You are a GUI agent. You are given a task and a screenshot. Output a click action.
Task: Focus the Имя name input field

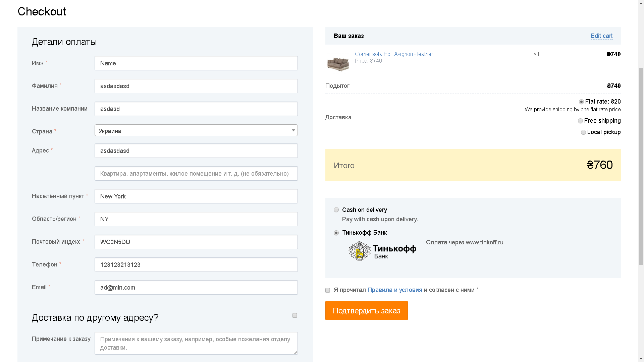coord(196,63)
